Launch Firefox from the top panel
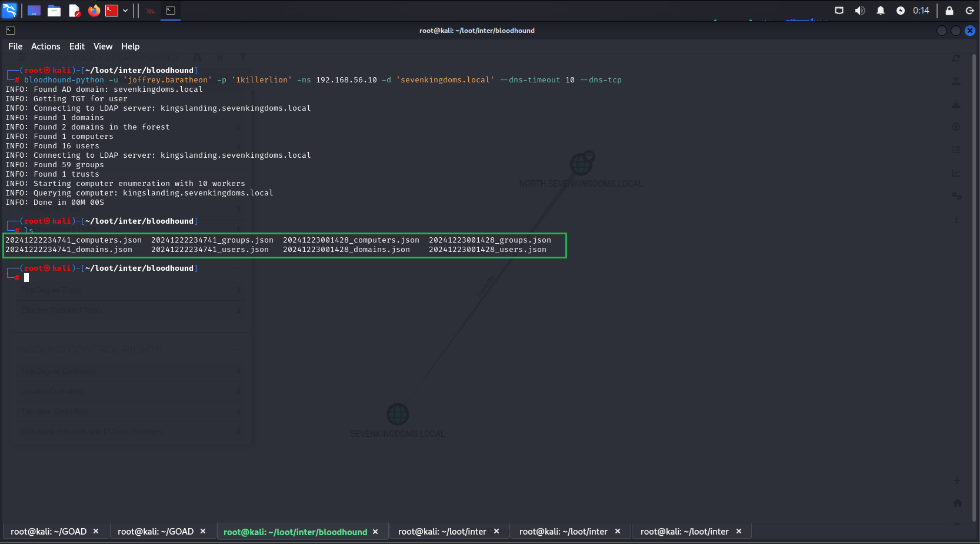This screenshot has height=544, width=980. tap(94, 11)
